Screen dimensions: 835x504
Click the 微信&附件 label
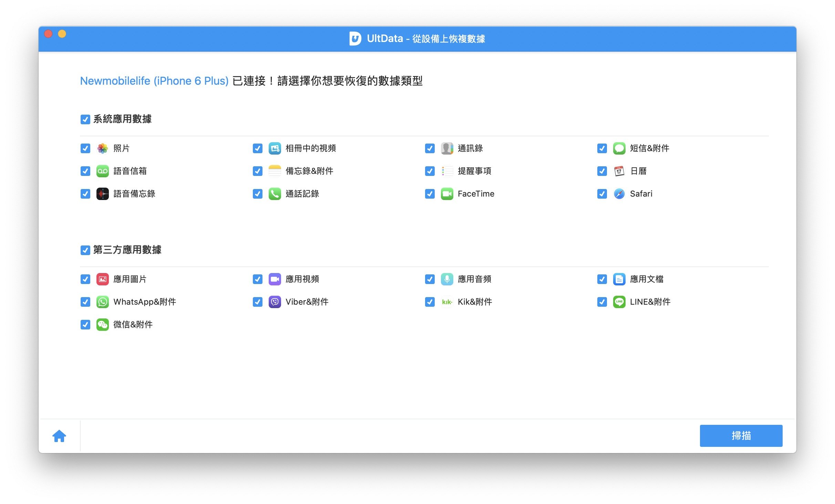coord(133,325)
